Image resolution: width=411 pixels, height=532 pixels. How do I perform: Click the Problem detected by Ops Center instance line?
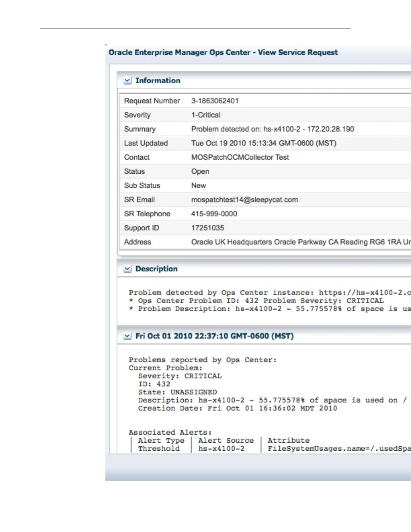pos(270,293)
